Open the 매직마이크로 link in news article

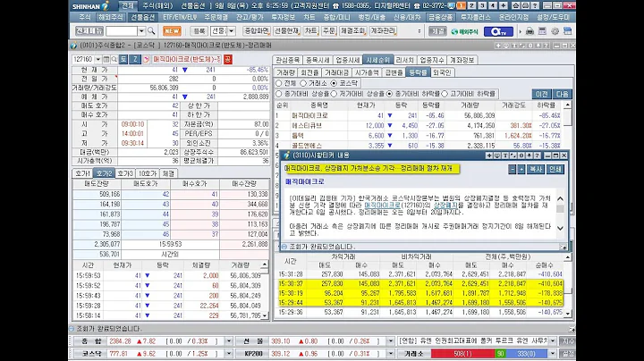[382, 205]
